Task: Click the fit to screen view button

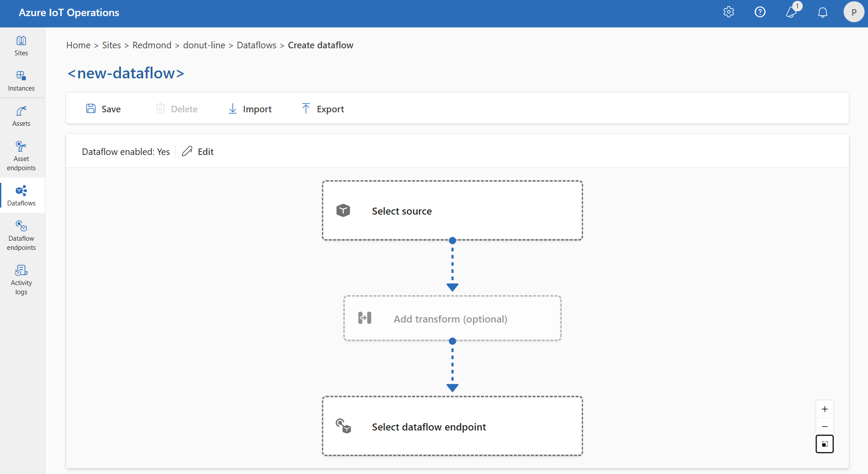Action: pyautogui.click(x=826, y=444)
